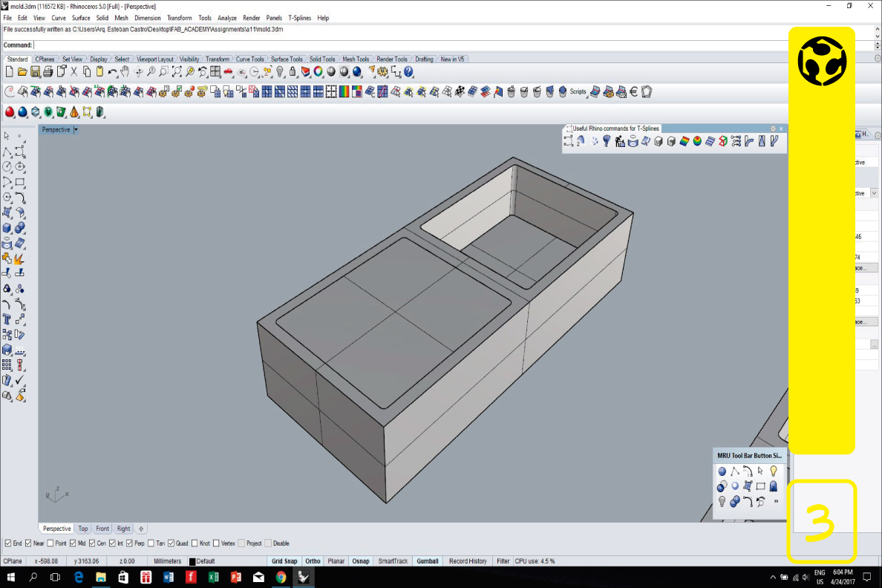
Task: Click the Lock objects padlock icon
Action: 293,72
